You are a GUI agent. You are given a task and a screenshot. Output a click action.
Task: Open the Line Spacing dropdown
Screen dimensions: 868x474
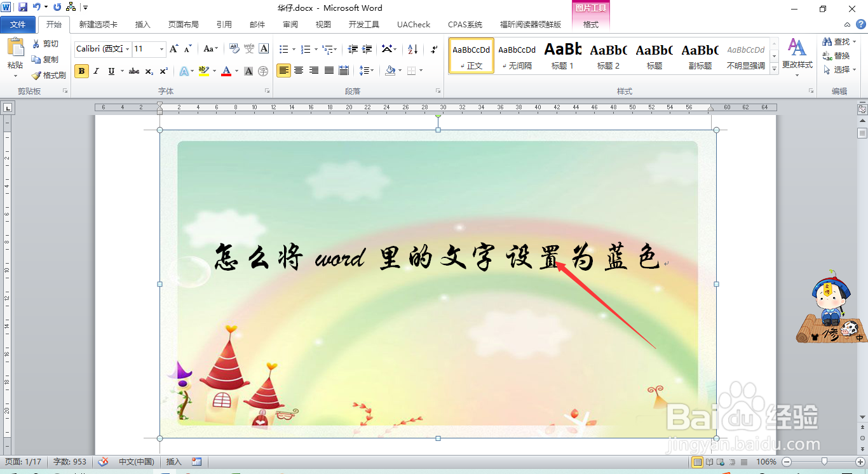point(367,71)
